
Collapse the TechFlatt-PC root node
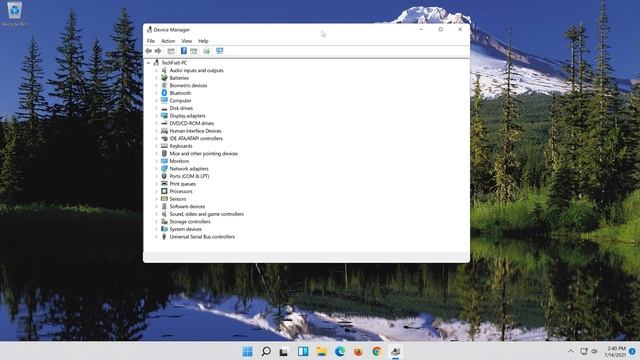149,63
